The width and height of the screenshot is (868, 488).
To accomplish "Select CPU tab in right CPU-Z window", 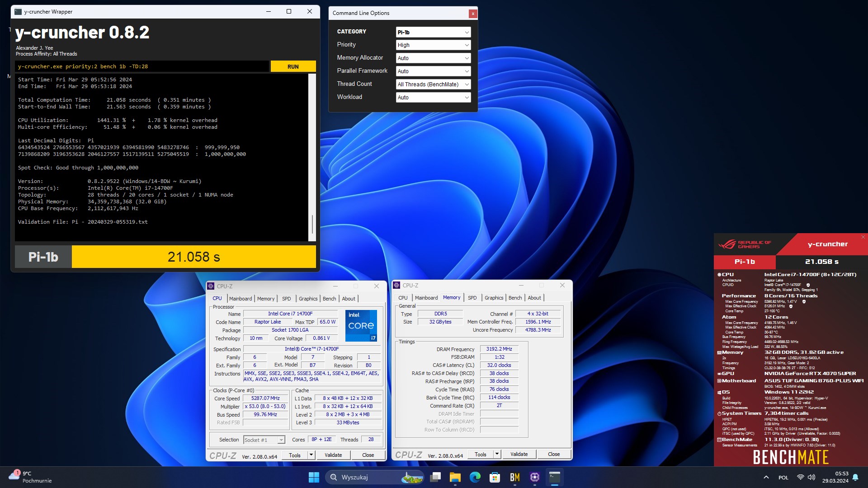I will click(x=403, y=298).
